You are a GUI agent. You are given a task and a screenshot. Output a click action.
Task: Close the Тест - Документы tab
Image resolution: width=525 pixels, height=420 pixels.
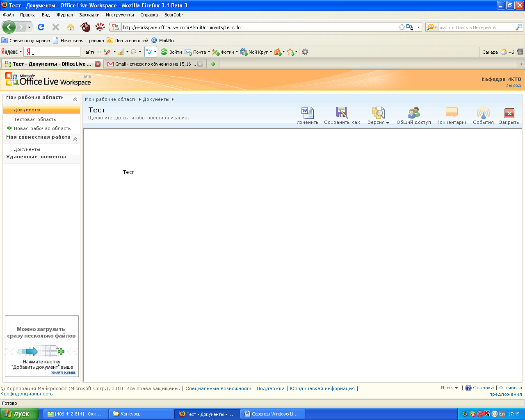coord(98,64)
